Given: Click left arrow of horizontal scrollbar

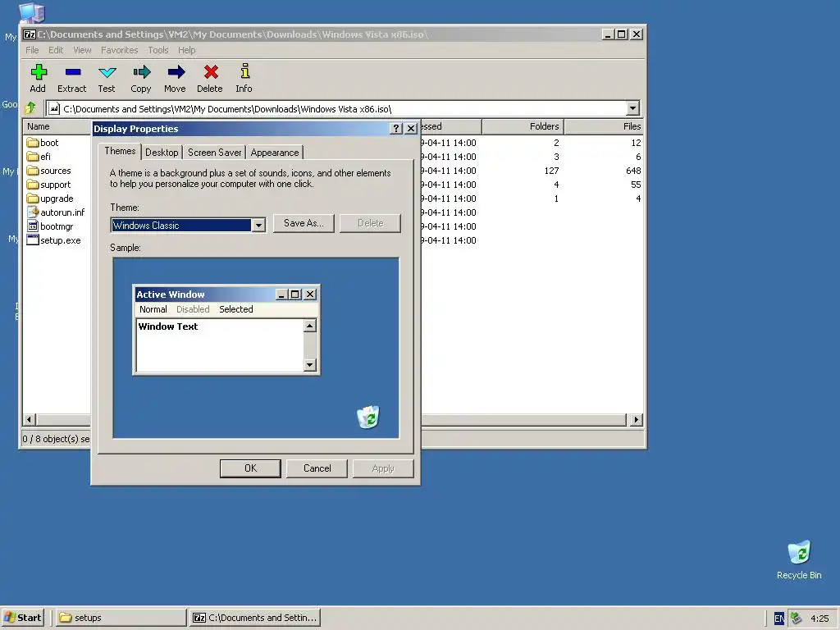Looking at the screenshot, I should click(30, 419).
